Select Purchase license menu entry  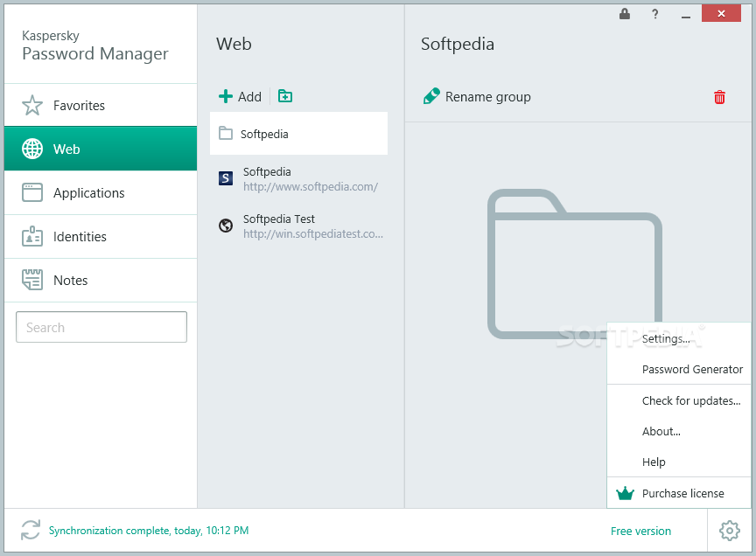[x=679, y=493]
